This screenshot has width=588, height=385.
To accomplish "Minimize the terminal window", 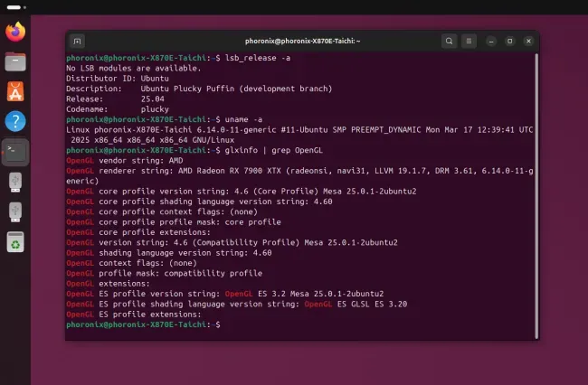I will pos(491,42).
